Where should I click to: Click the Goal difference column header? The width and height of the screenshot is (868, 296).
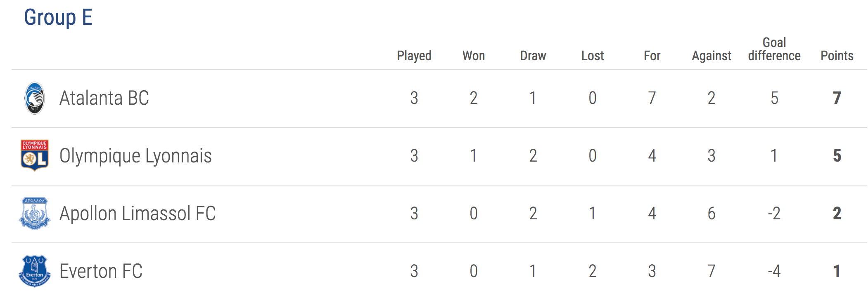click(x=774, y=49)
